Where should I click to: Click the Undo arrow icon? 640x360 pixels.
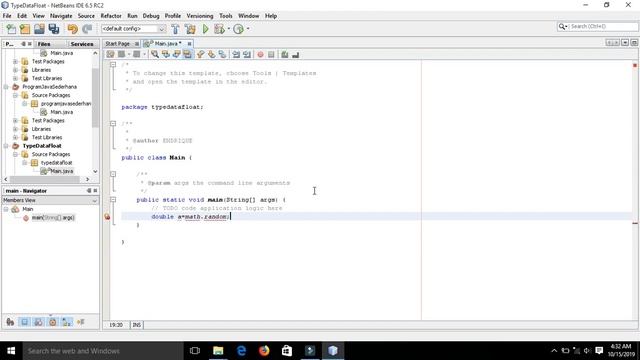[x=73, y=29]
